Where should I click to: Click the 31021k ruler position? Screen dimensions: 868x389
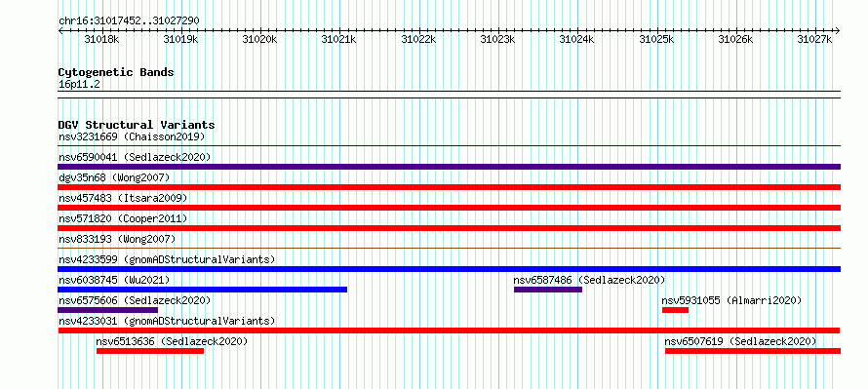pos(338,39)
